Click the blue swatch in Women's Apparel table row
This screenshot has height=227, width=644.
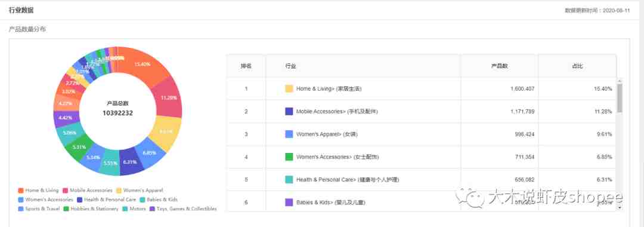pyautogui.click(x=289, y=134)
